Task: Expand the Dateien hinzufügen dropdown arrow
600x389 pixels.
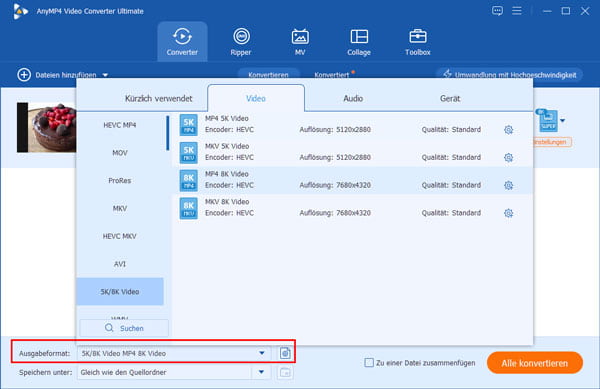Action: [x=105, y=75]
